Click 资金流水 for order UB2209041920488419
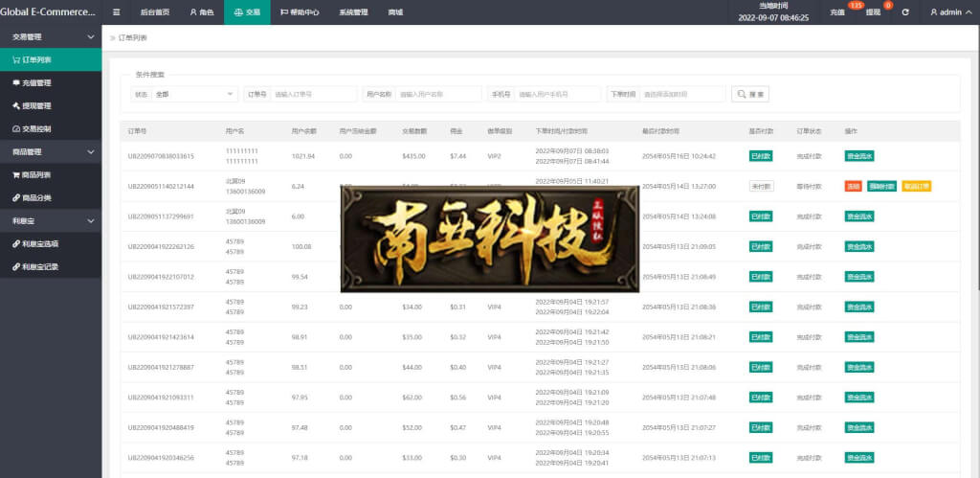The image size is (980, 478). [x=859, y=427]
